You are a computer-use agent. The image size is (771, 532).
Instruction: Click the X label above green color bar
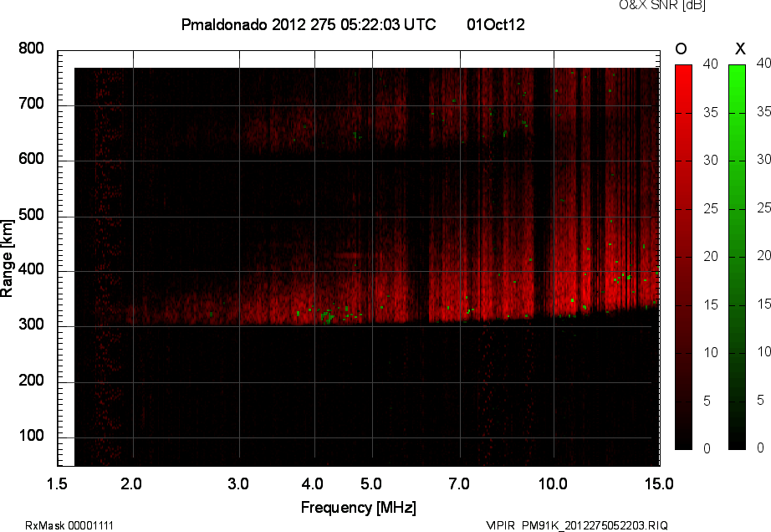[x=739, y=49]
